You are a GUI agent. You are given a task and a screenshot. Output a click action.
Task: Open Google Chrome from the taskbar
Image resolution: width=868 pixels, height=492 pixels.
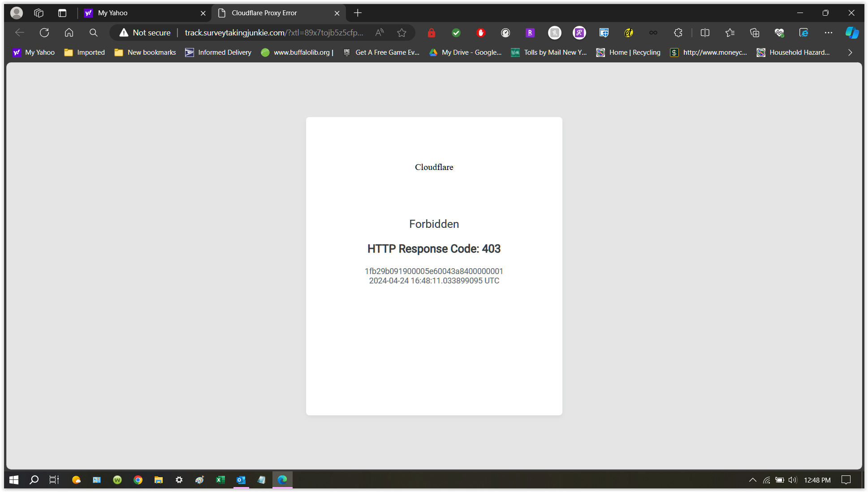tap(138, 480)
